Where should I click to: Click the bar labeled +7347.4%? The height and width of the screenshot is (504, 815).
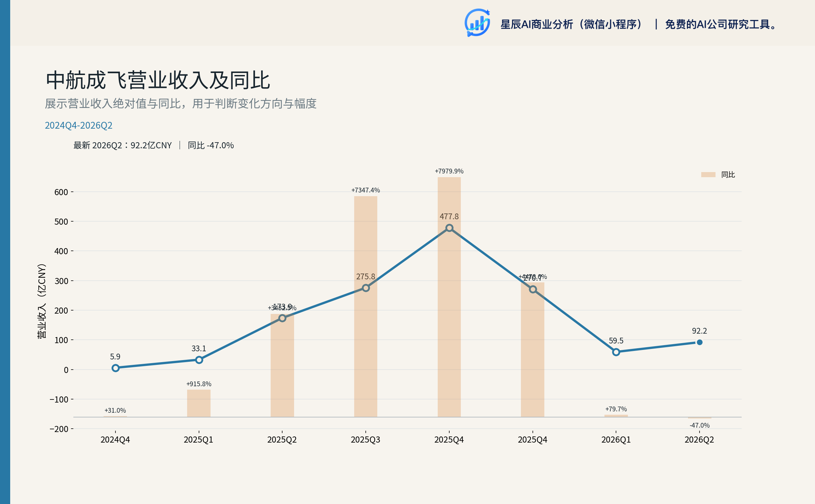366,306
